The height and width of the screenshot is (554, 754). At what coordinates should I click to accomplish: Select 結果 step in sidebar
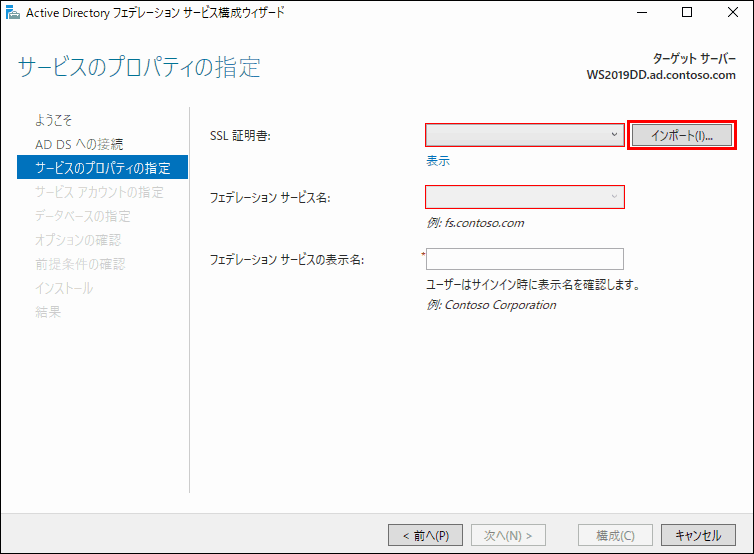(x=48, y=312)
